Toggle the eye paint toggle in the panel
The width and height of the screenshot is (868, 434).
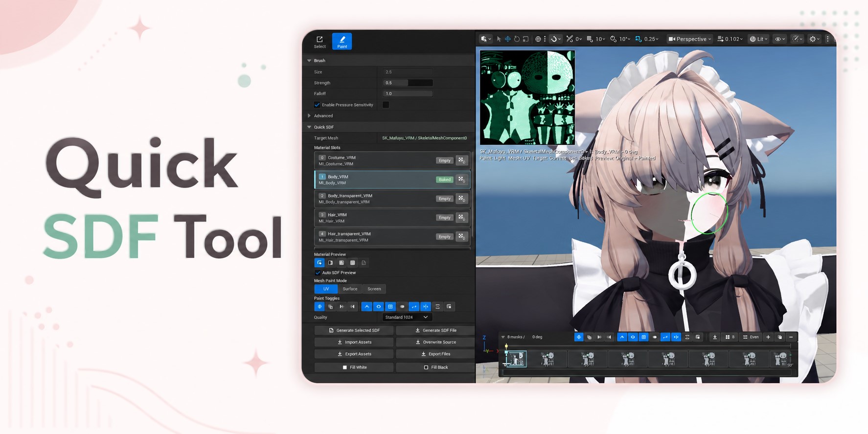(378, 307)
